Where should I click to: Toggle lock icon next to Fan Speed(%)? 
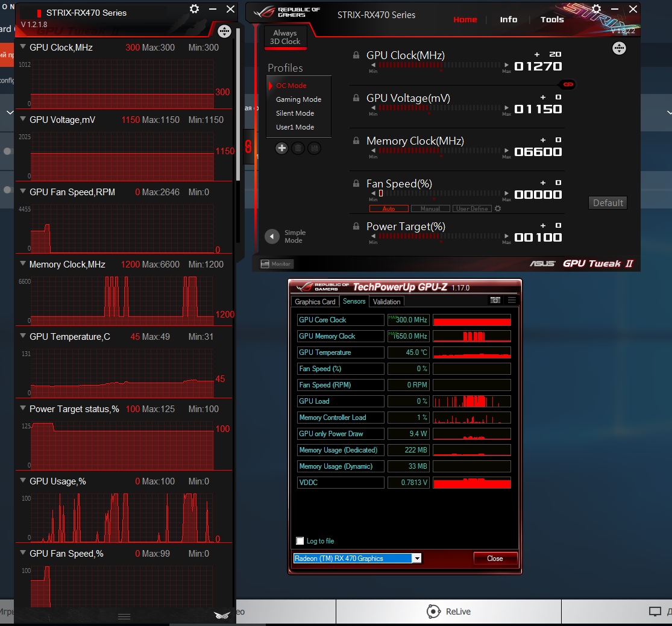coord(356,183)
